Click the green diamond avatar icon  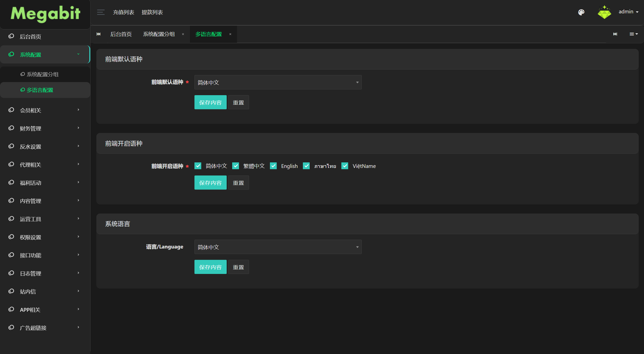click(x=604, y=12)
